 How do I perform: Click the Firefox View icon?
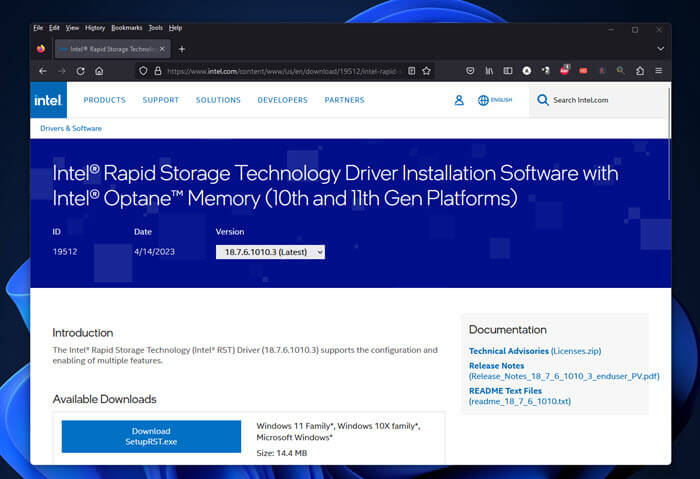click(x=41, y=49)
